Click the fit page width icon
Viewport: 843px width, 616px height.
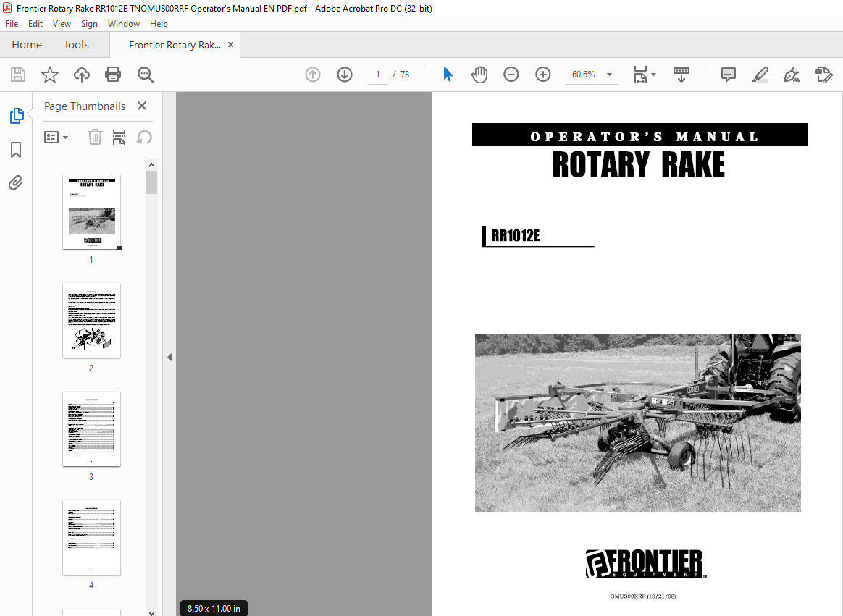(x=640, y=75)
